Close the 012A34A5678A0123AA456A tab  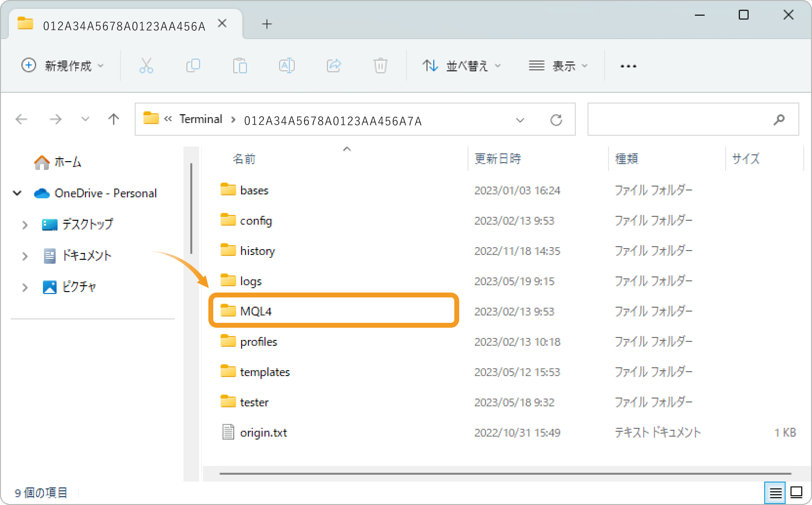point(222,23)
